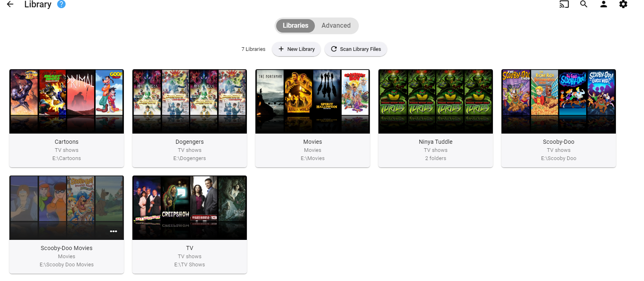Click the Ninya Tuddle library title

pos(435,142)
